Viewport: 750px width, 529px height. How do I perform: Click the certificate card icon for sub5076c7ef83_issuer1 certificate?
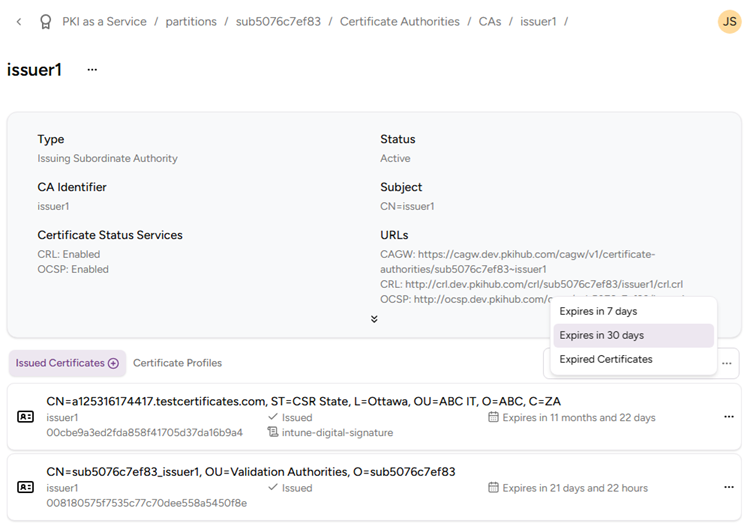click(x=26, y=487)
